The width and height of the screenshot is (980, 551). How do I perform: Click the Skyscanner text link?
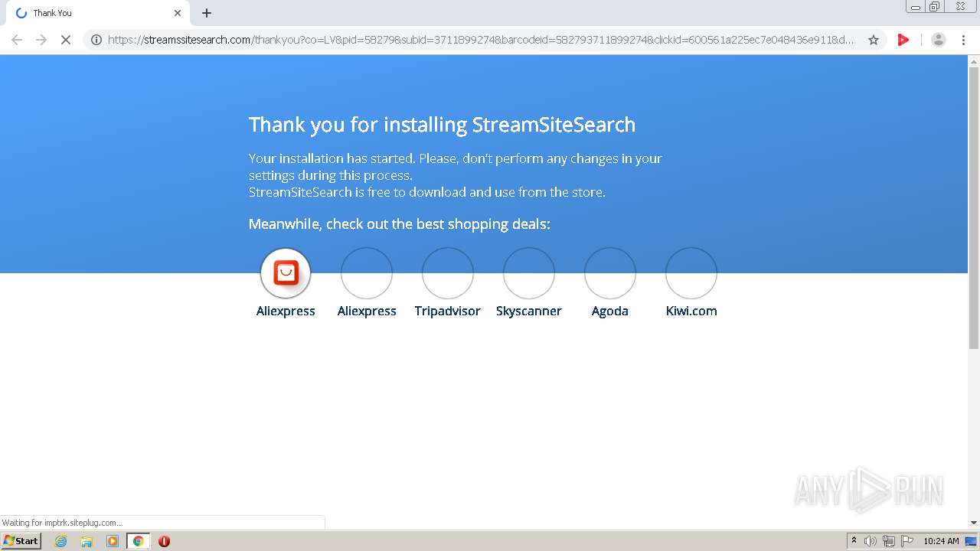[529, 311]
